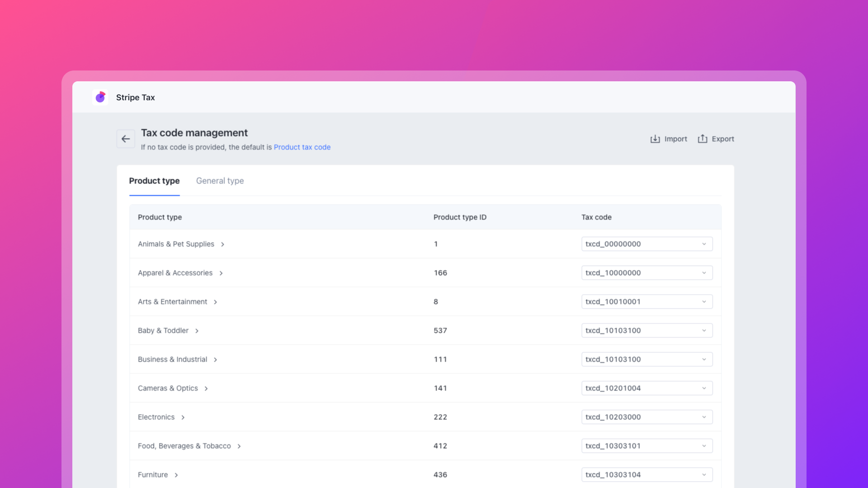Click the Furniture category name
Screen dimensions: 868x488
tap(153, 475)
